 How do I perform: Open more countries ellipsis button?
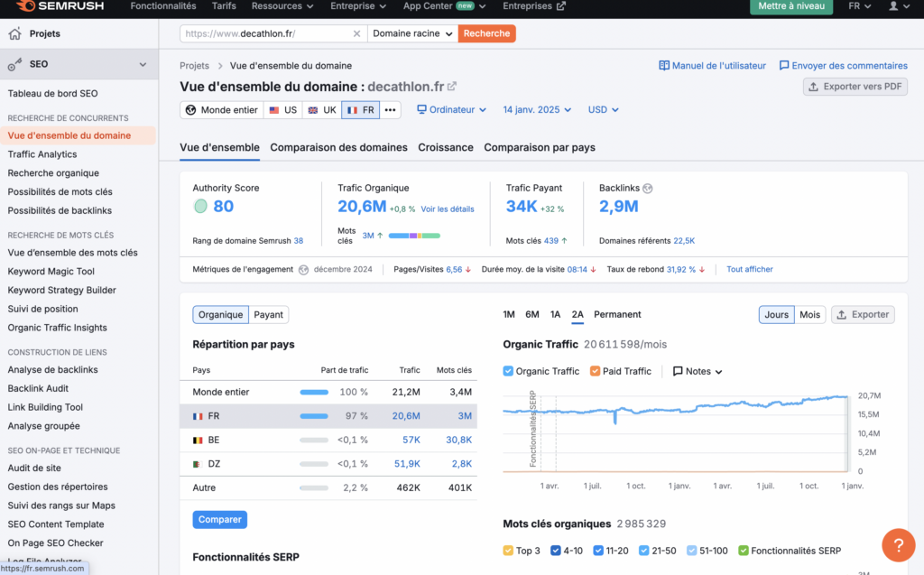390,110
